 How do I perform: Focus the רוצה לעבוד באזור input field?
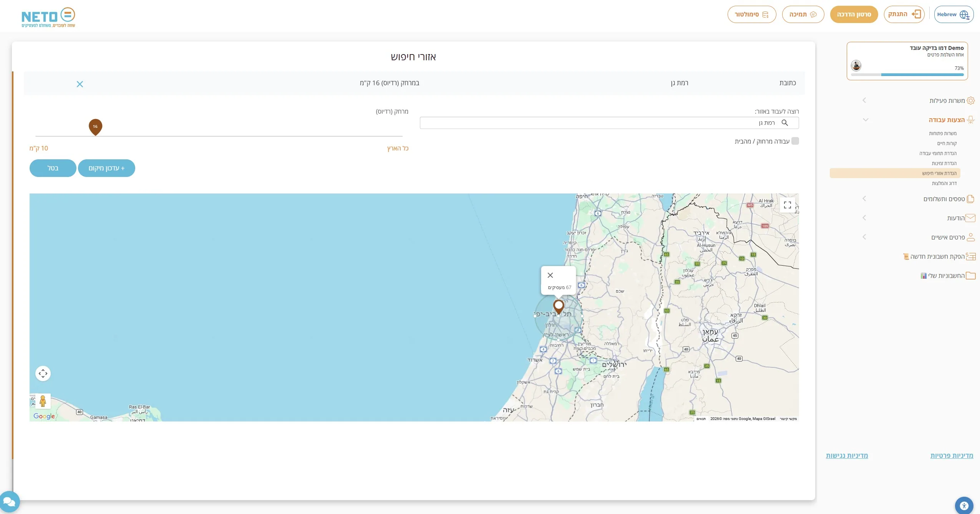click(x=609, y=123)
